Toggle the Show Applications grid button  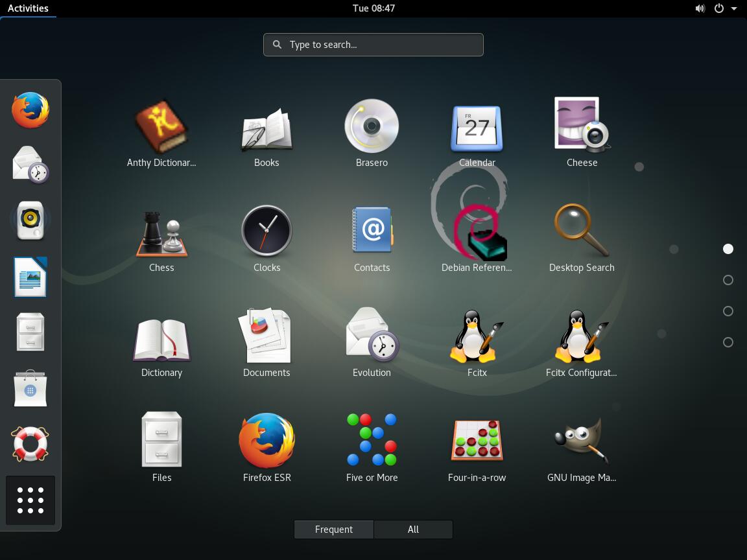point(30,500)
